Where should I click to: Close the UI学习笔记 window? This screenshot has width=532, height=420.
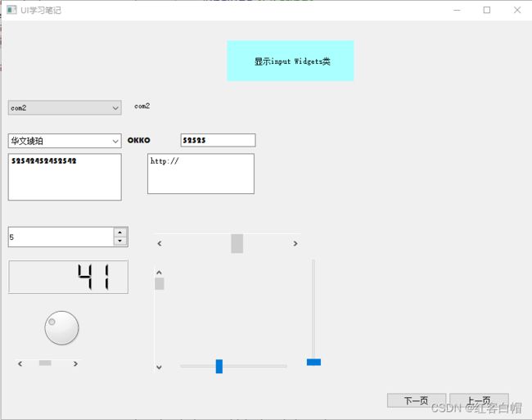click(517, 10)
